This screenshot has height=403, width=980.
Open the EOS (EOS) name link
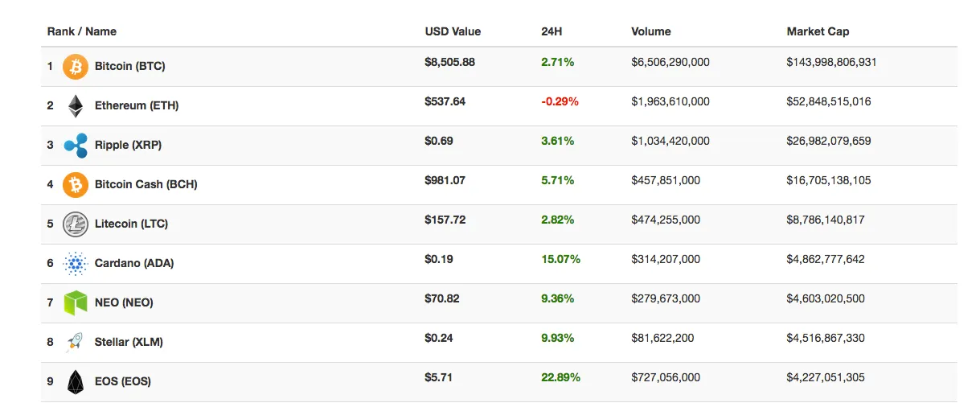point(122,381)
